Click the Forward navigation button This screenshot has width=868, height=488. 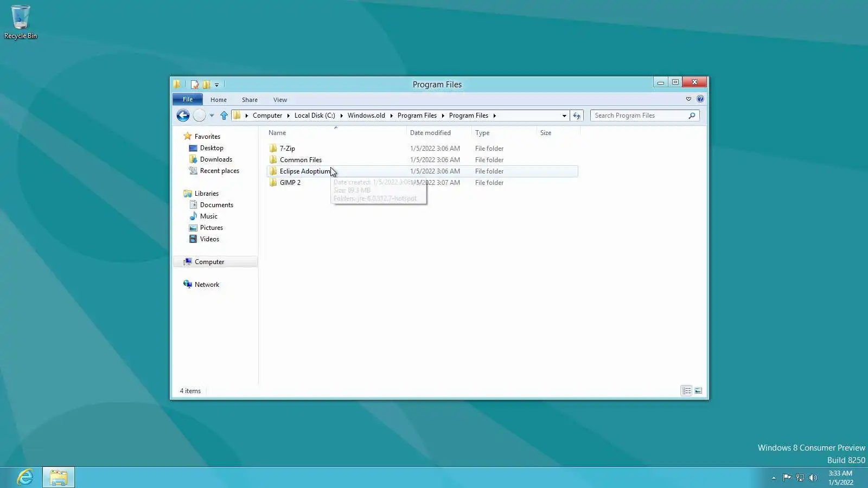tap(200, 115)
